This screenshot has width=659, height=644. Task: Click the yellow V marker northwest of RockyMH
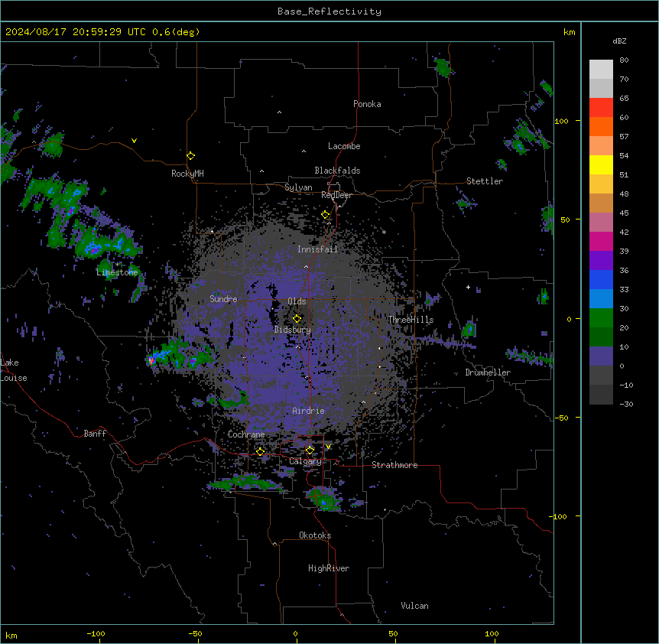[x=134, y=141]
